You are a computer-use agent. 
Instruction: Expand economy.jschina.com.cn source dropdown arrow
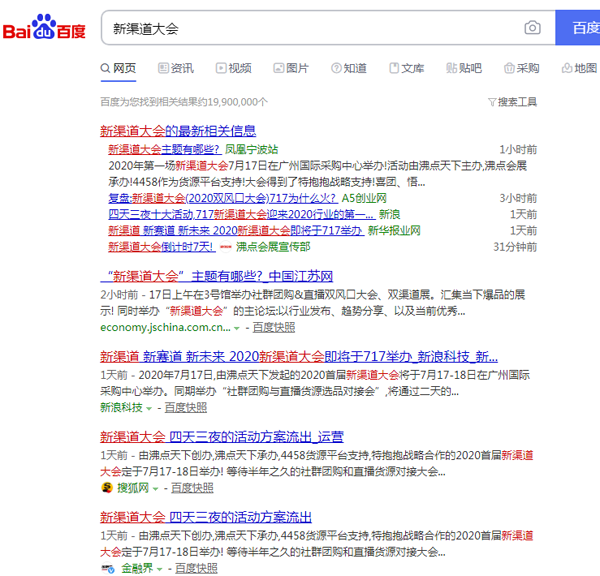(x=237, y=328)
